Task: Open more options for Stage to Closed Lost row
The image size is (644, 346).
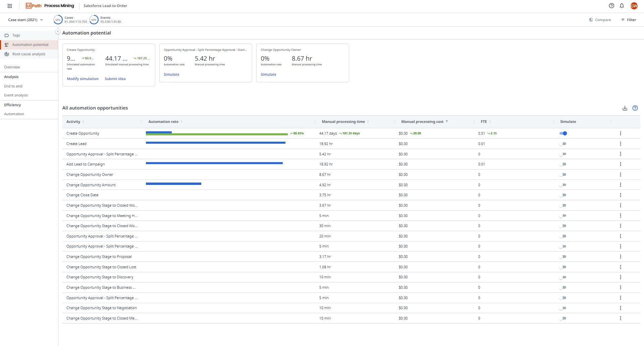Action: coord(621,267)
